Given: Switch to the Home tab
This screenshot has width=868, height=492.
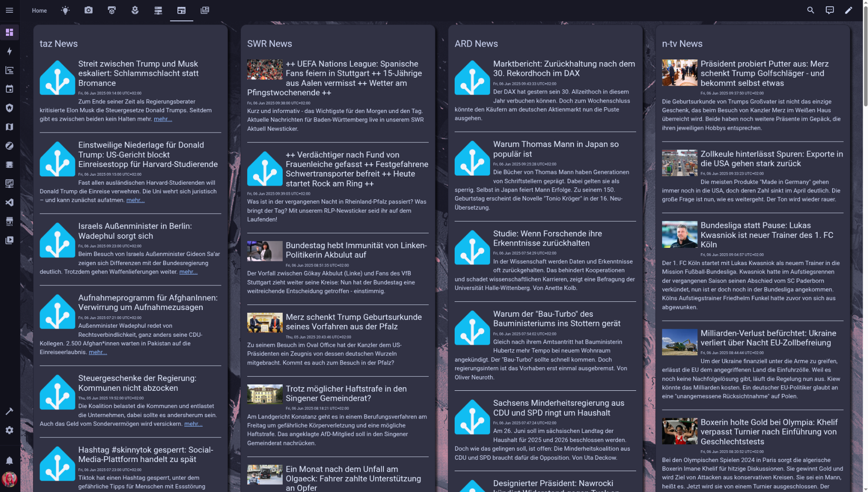Looking at the screenshot, I should [x=39, y=10].
